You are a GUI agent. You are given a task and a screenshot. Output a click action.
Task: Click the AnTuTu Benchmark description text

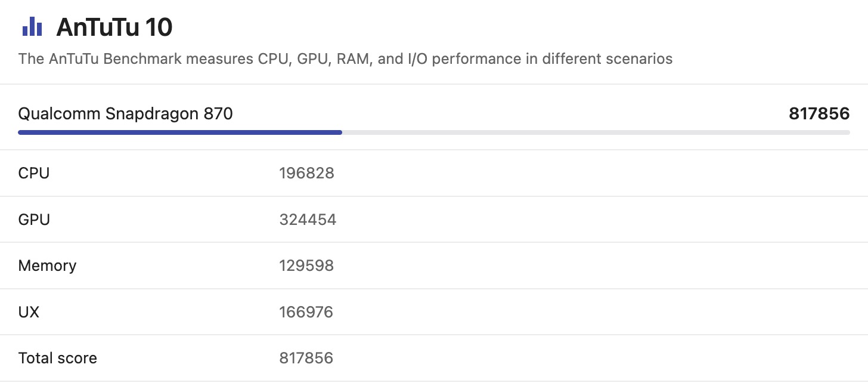pyautogui.click(x=345, y=59)
